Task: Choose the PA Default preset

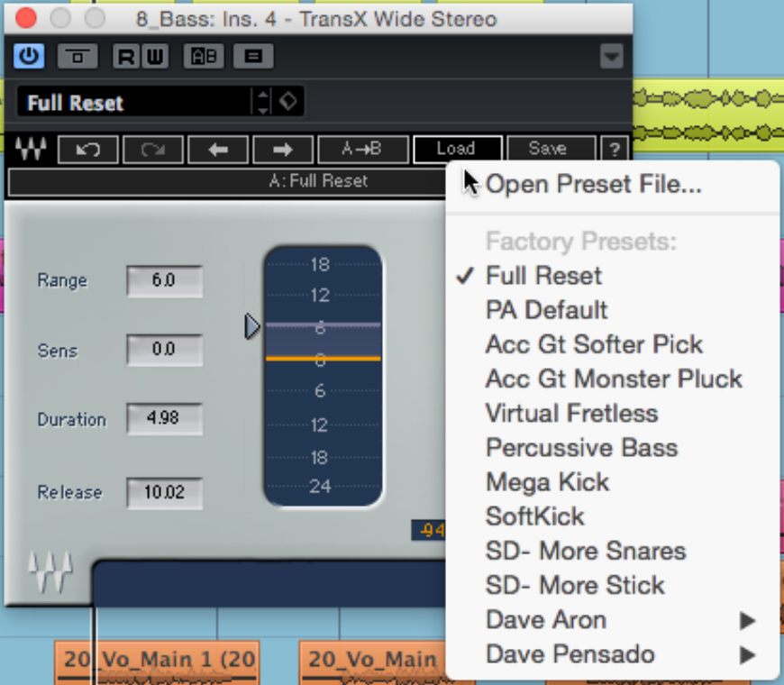Action: pos(613,310)
